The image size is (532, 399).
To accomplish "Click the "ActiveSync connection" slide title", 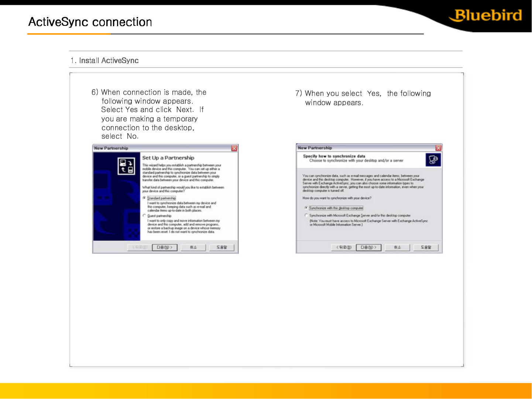I will [90, 22].
